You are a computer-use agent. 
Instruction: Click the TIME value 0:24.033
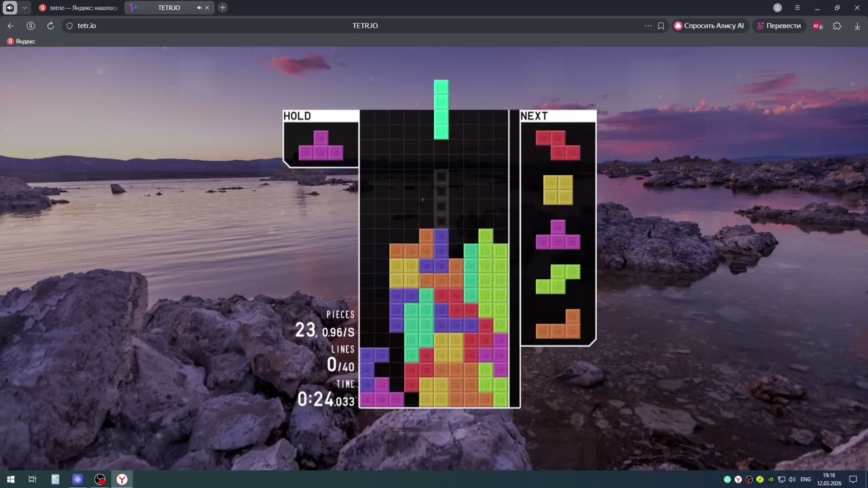pos(326,400)
